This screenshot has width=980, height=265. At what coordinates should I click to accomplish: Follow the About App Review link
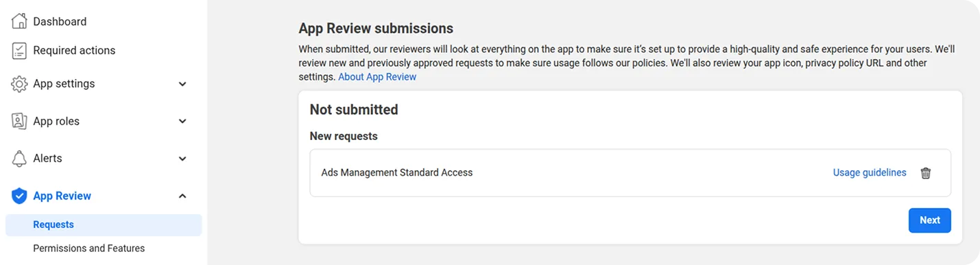click(377, 77)
